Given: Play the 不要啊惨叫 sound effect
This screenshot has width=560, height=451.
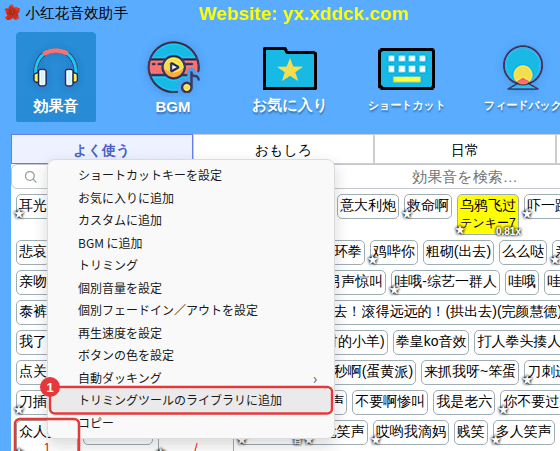Looking at the screenshot, I should (390, 402).
